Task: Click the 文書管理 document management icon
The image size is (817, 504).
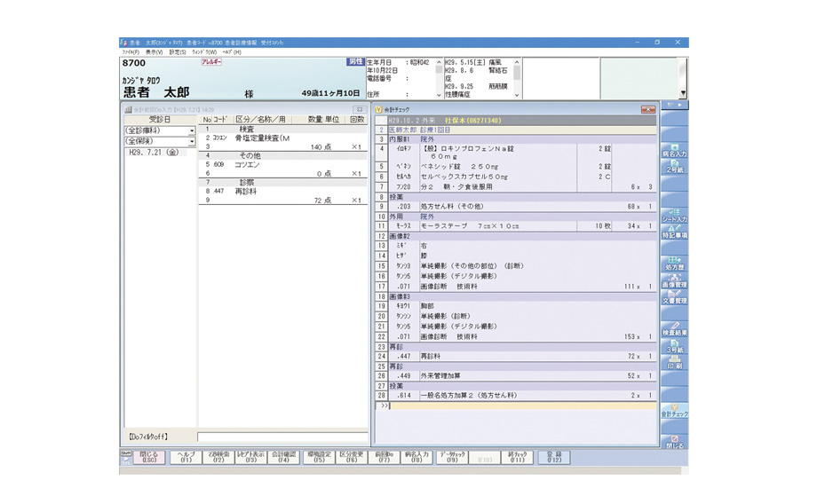Action: (x=674, y=298)
